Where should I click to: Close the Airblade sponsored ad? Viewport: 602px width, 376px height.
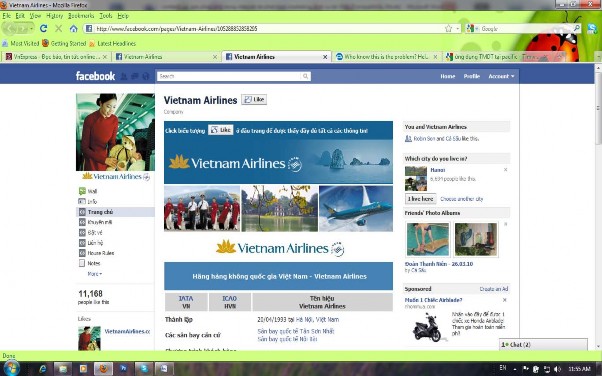[x=504, y=300]
